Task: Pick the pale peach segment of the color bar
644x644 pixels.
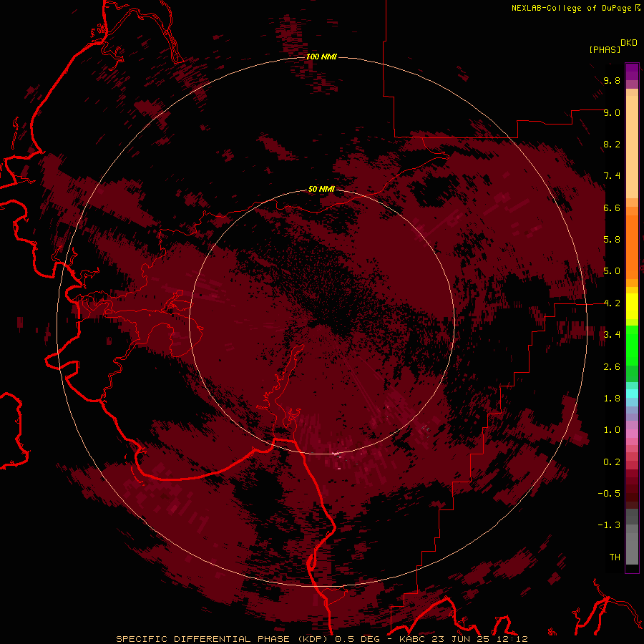Action: coord(632,148)
